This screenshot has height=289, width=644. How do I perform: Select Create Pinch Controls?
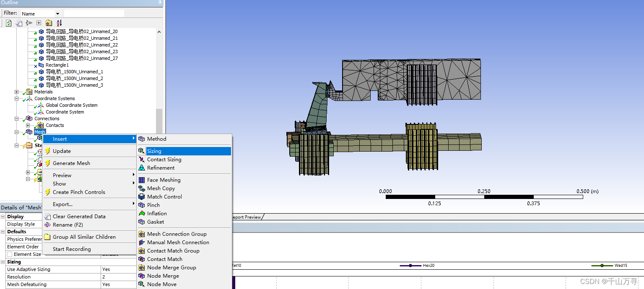(x=90, y=192)
